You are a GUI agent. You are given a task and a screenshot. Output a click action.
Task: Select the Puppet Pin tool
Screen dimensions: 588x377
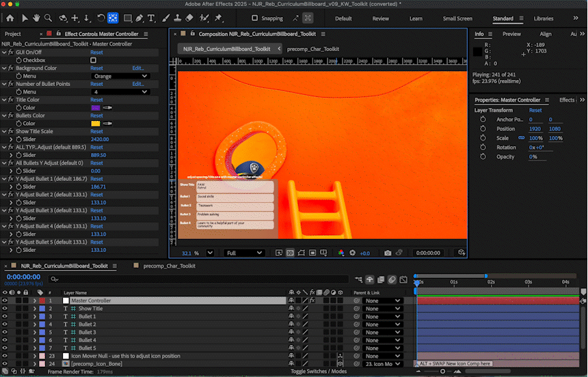coord(218,18)
